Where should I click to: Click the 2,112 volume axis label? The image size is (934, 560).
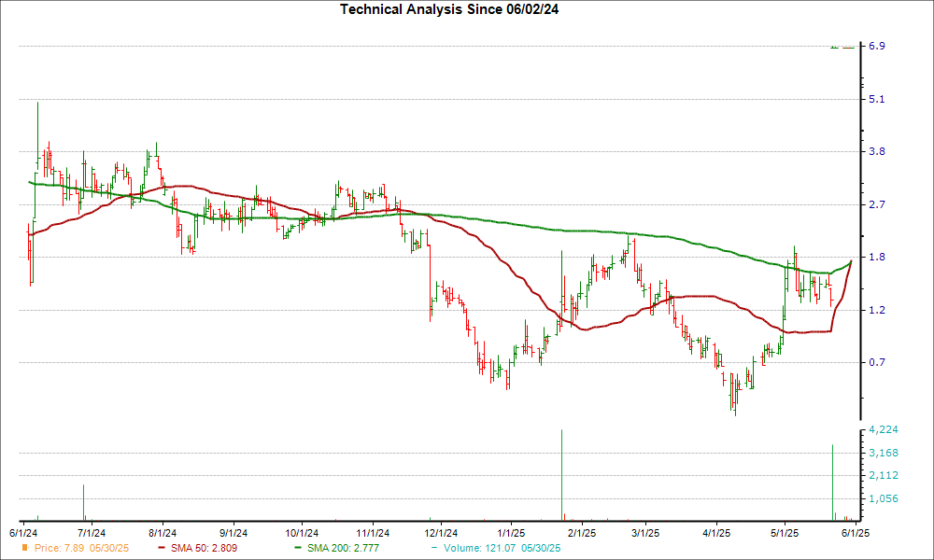[x=884, y=475]
